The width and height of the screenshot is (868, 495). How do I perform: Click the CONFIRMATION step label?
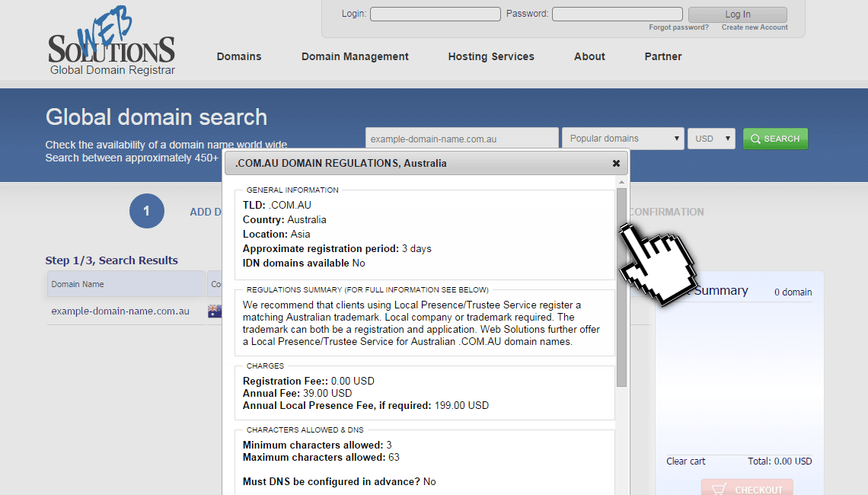click(666, 212)
